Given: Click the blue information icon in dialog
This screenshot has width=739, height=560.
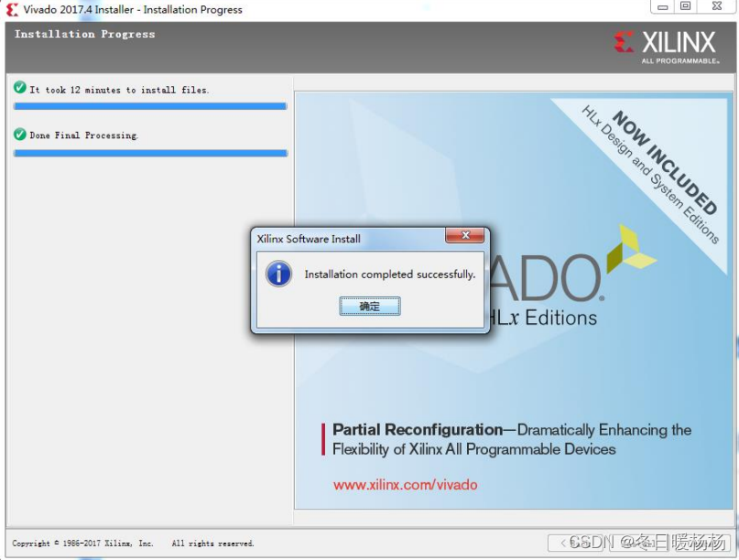Looking at the screenshot, I should pyautogui.click(x=278, y=275).
